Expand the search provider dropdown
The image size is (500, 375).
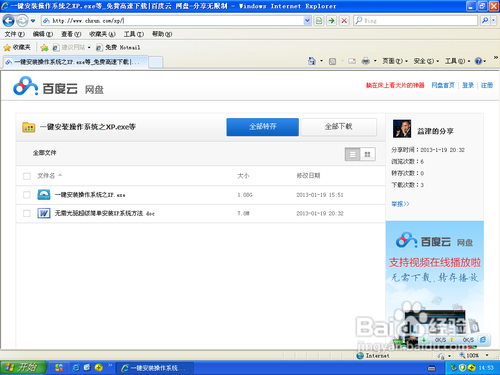493,21
